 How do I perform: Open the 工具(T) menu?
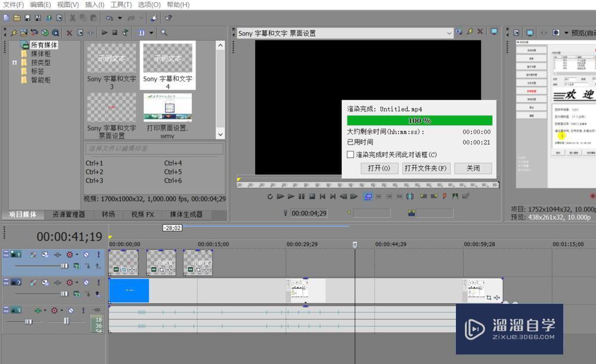click(x=121, y=5)
